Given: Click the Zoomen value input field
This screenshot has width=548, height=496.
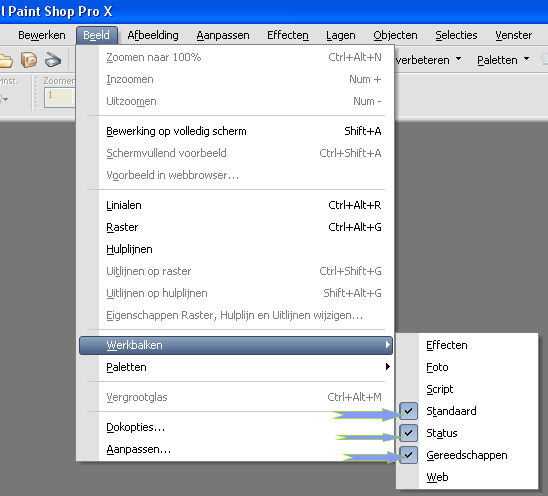Looking at the screenshot, I should [59, 97].
